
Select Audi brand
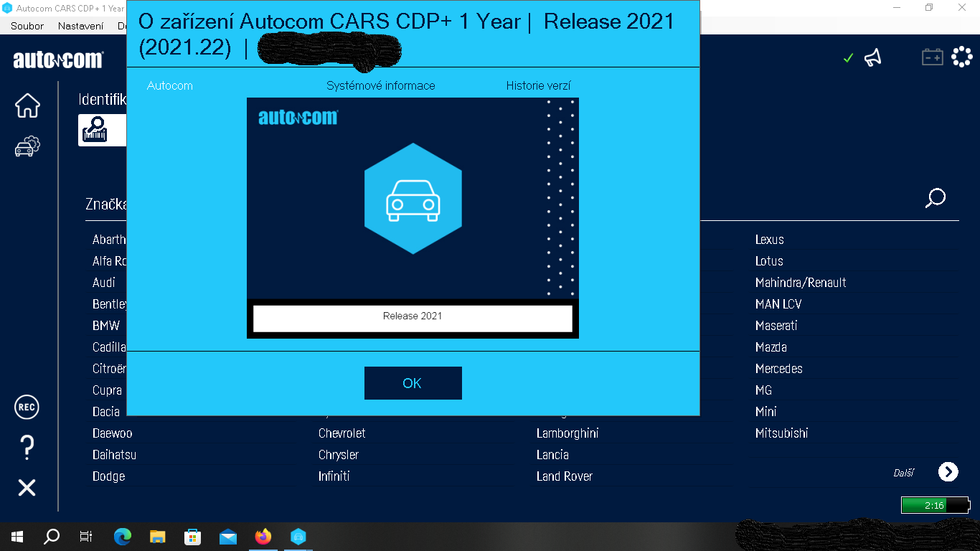pyautogui.click(x=104, y=283)
